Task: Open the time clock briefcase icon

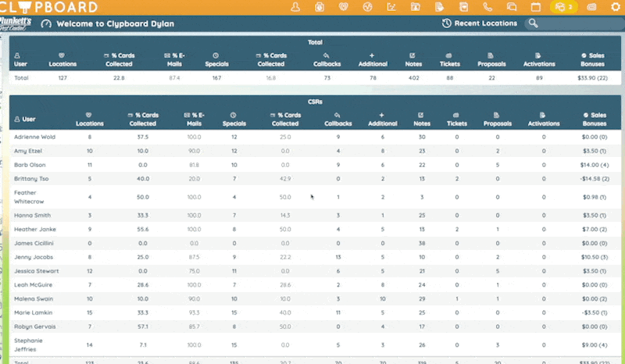Action: tap(320, 7)
